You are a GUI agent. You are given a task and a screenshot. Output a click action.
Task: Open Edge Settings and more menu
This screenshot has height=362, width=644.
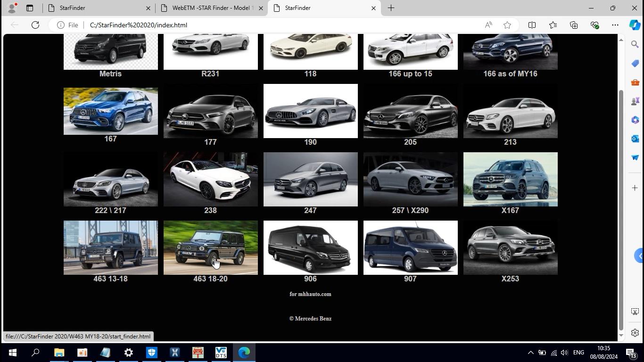[615, 25]
